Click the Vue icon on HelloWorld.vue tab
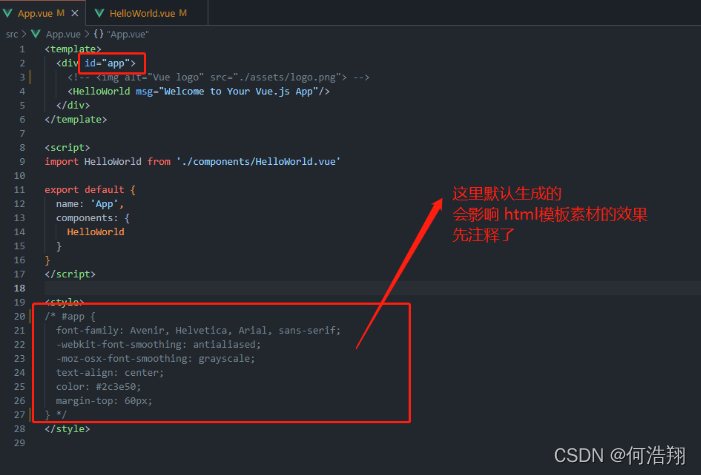 coord(100,13)
